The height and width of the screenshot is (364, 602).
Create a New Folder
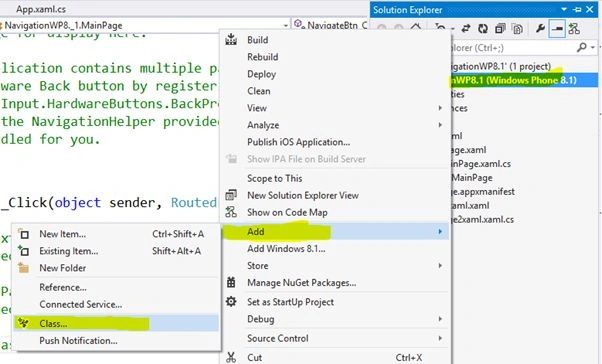tap(116, 268)
